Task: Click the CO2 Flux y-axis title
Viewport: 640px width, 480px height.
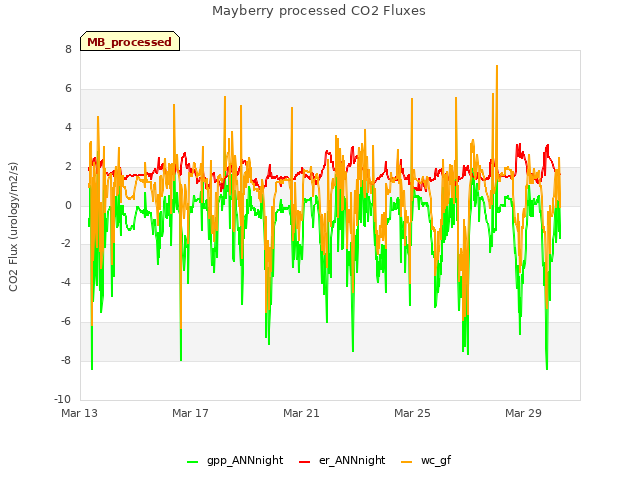Action: point(13,227)
